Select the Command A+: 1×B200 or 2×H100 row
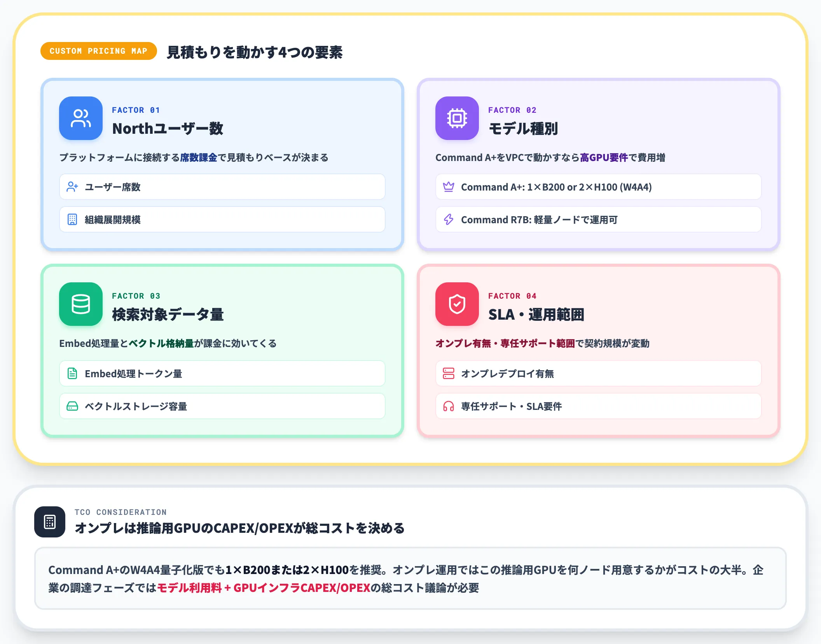 (599, 187)
